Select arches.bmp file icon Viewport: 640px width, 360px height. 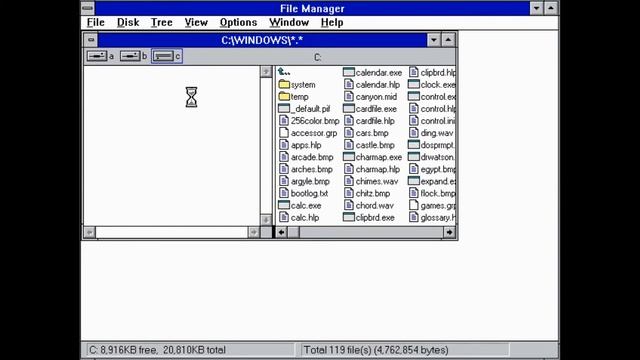coord(284,169)
